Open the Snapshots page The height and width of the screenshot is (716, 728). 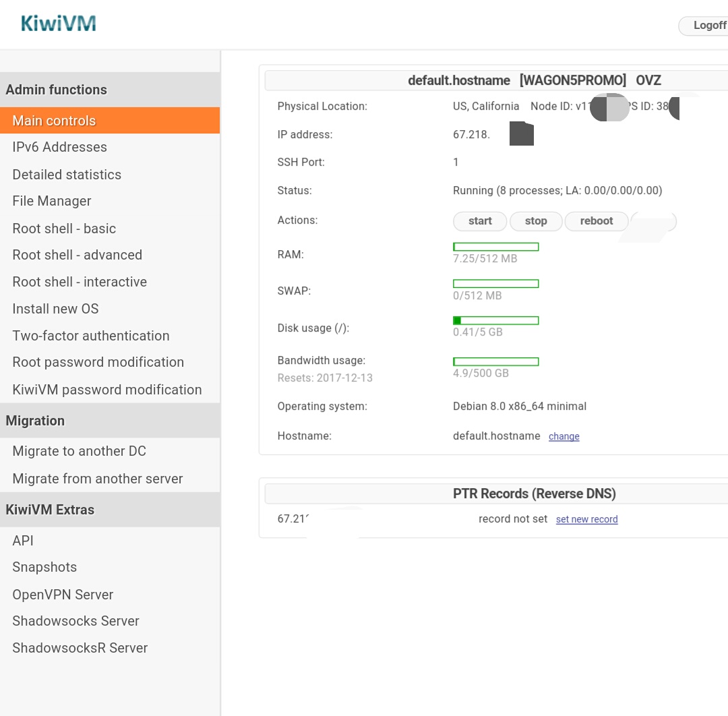coord(44,567)
